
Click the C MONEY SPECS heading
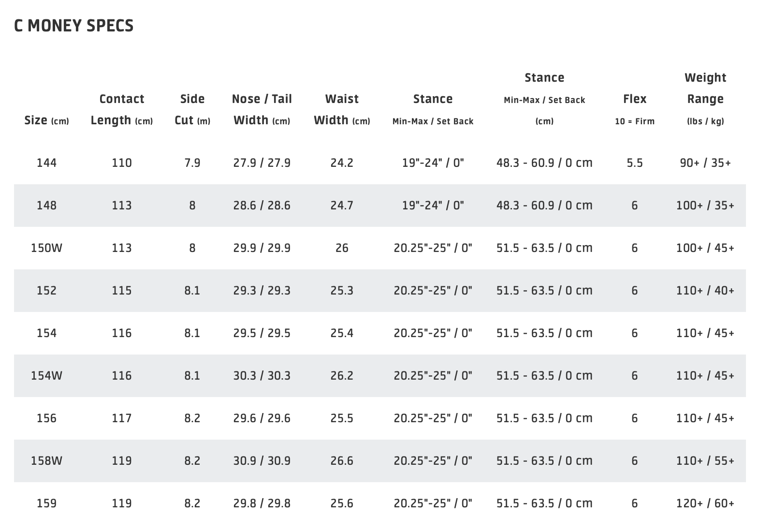[x=74, y=26]
